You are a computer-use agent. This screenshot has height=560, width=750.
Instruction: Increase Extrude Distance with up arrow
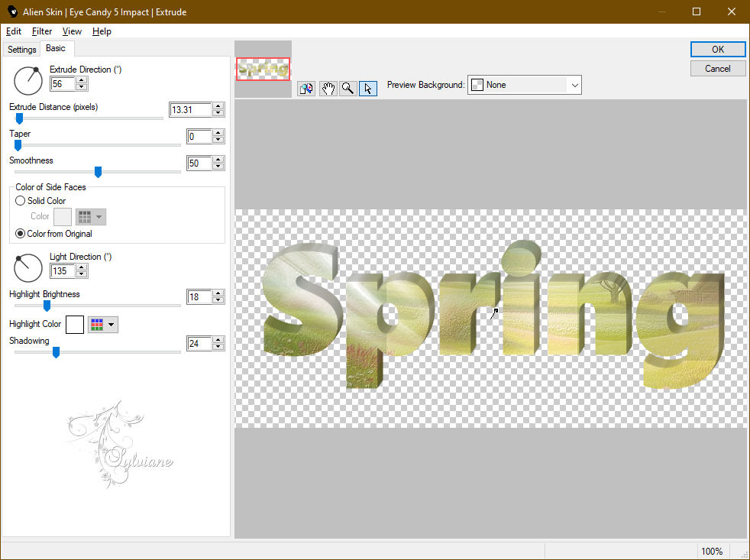click(x=218, y=106)
